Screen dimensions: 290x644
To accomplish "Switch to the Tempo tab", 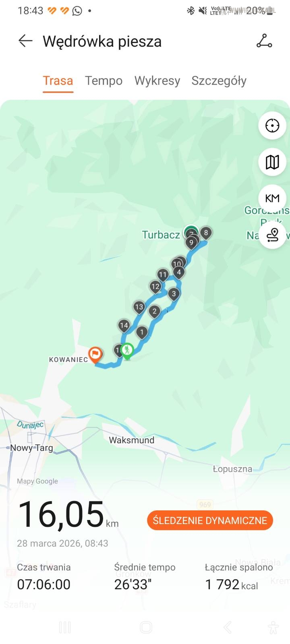I will coord(104,80).
